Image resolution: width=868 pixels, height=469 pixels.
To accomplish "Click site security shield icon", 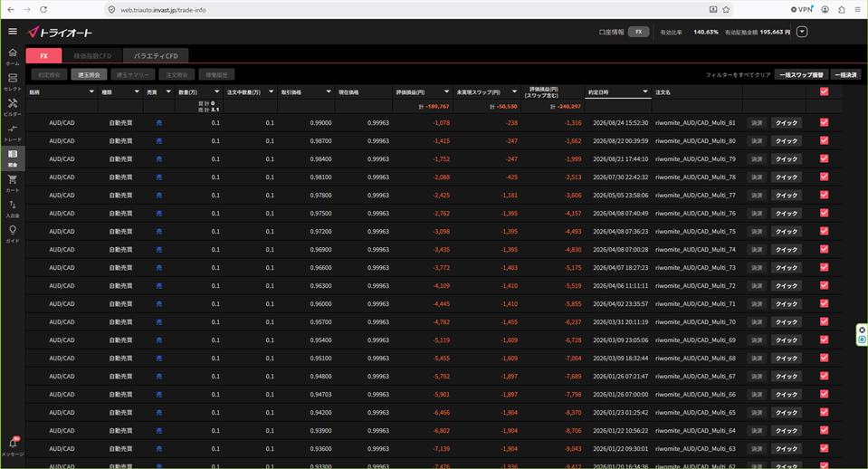I will point(112,9).
